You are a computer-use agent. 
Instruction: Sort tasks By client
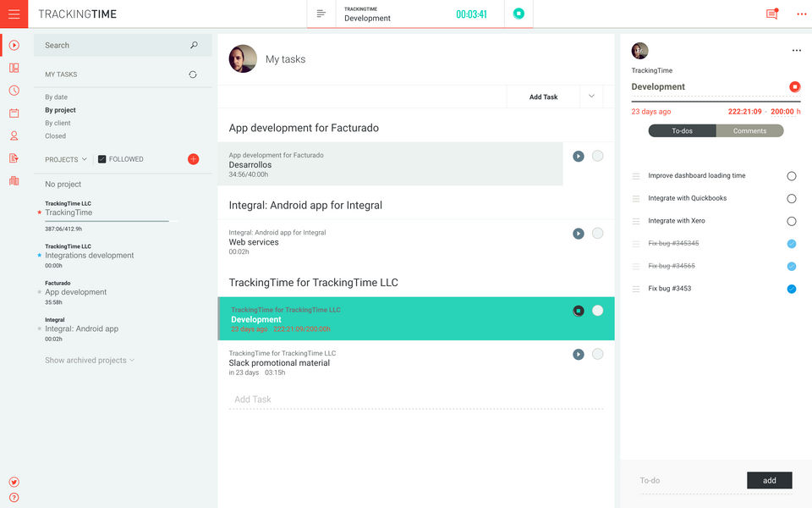tap(58, 123)
